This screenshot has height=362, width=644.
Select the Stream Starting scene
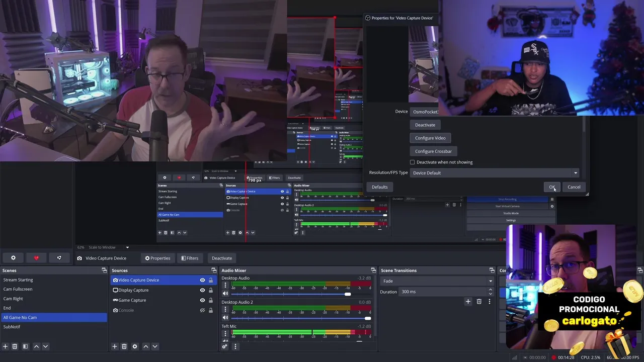54,280
